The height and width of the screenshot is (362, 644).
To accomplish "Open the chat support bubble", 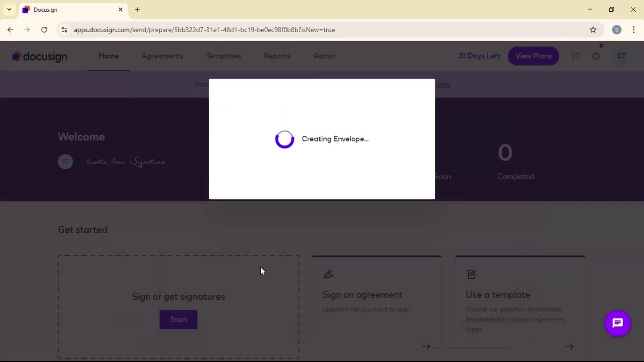I will pos(618,323).
